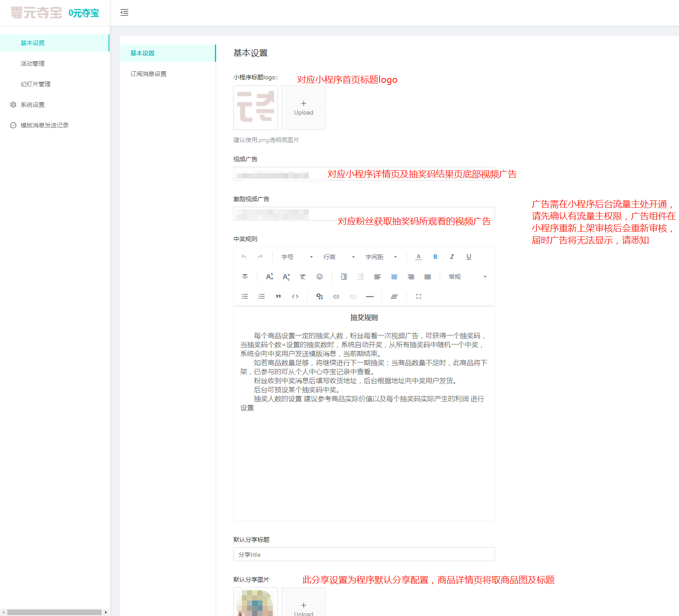This screenshot has width=679, height=616.
Task: Toggle editor fullscreen mode
Action: pos(419,296)
